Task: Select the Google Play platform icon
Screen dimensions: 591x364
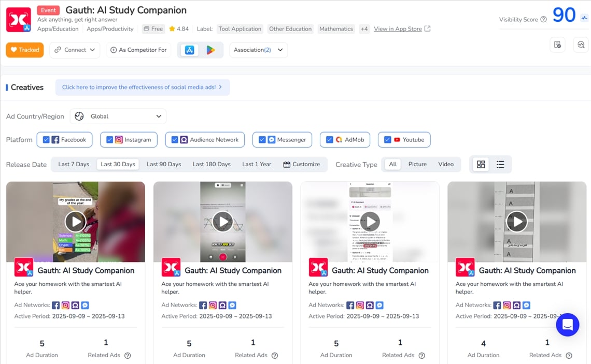Action: 210,50
